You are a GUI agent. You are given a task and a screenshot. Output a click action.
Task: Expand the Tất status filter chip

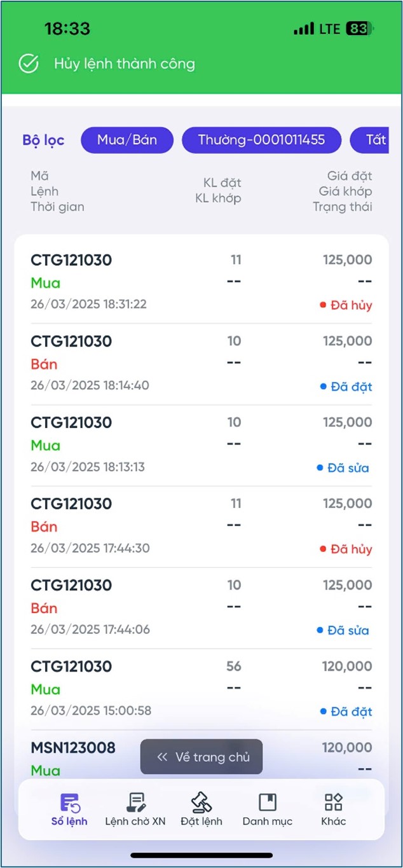pyautogui.click(x=375, y=140)
